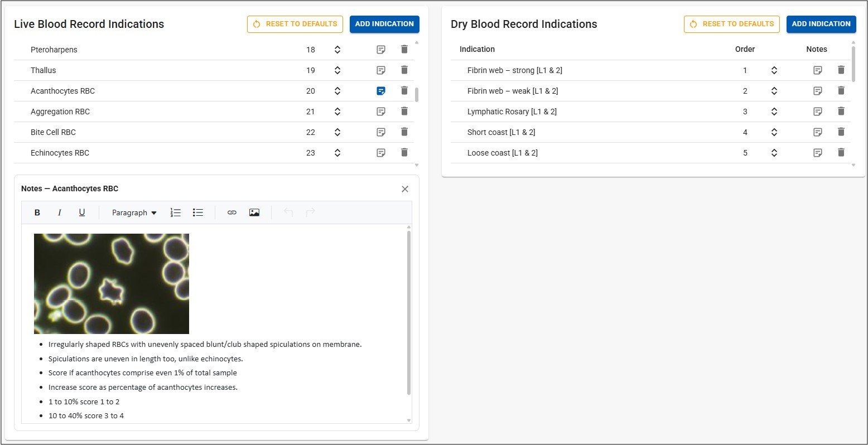Change order of Thallus row
The image size is (868, 445).
point(337,70)
